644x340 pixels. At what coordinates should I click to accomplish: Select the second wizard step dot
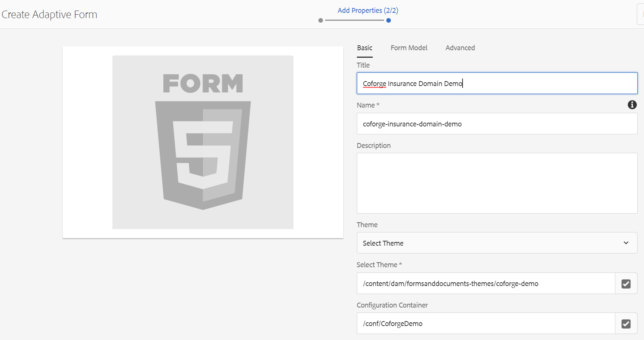[389, 20]
